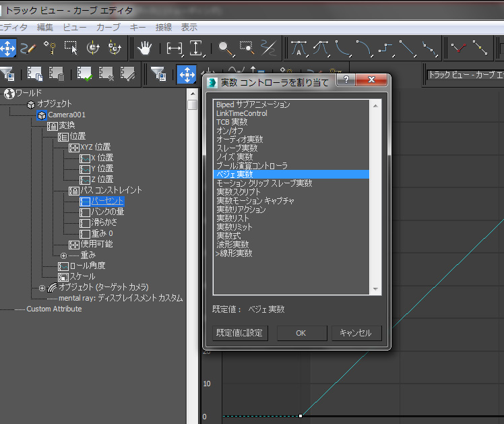
Task: Select the バンクの量 track
Action: pos(107,212)
